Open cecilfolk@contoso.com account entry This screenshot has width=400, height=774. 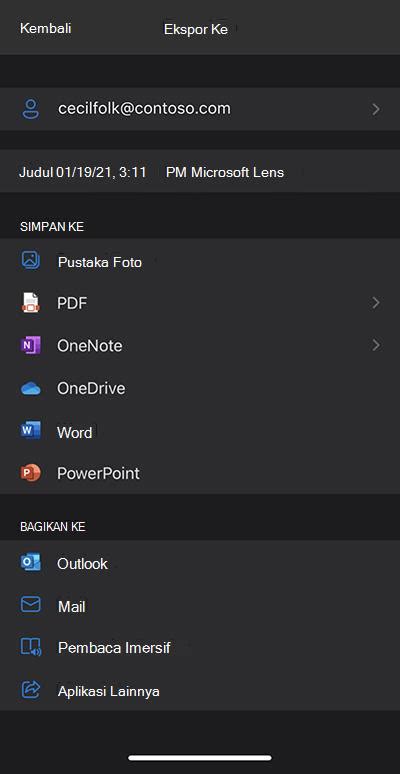(200, 109)
